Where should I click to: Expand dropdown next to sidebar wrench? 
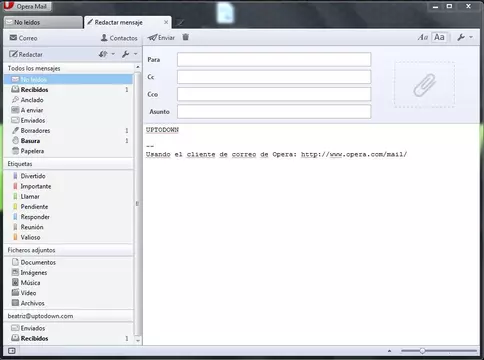point(135,54)
